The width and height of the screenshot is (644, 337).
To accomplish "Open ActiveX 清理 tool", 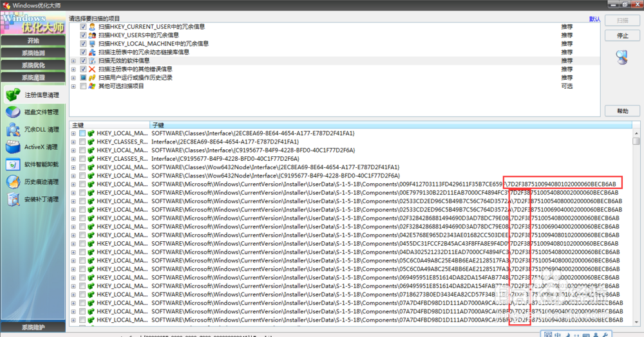I will tap(33, 147).
